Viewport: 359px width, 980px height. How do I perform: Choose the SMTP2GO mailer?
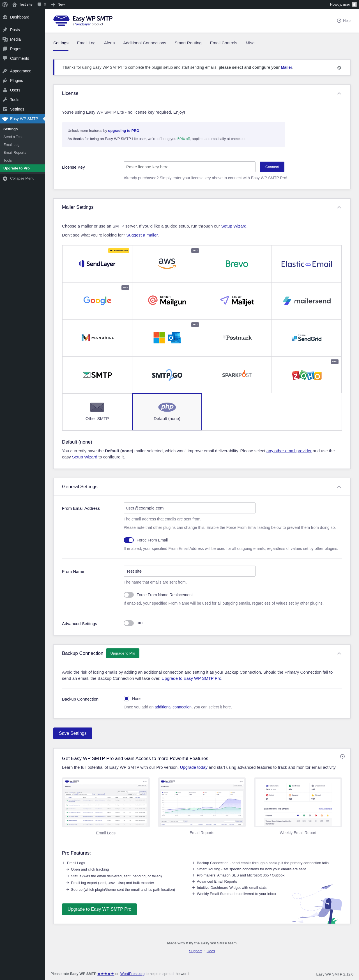click(167, 375)
